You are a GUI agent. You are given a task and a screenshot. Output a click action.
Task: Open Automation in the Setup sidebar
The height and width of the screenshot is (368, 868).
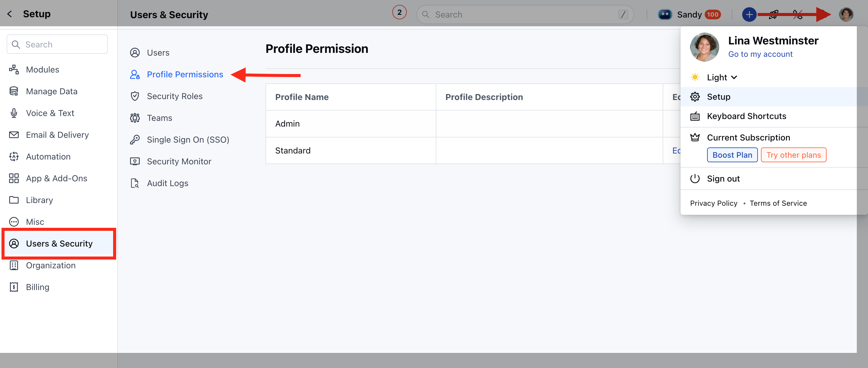[x=48, y=157]
